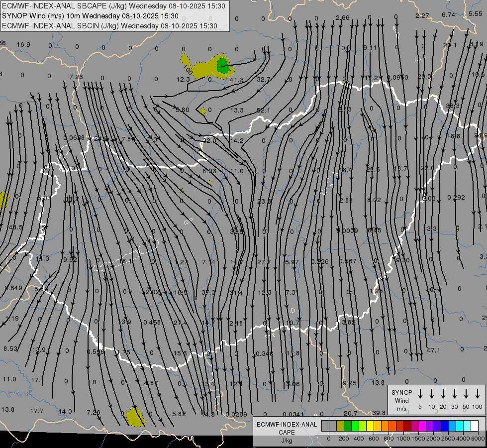Click the wind legend arrow above 10
The height and width of the screenshot is (448, 487).
[432, 394]
